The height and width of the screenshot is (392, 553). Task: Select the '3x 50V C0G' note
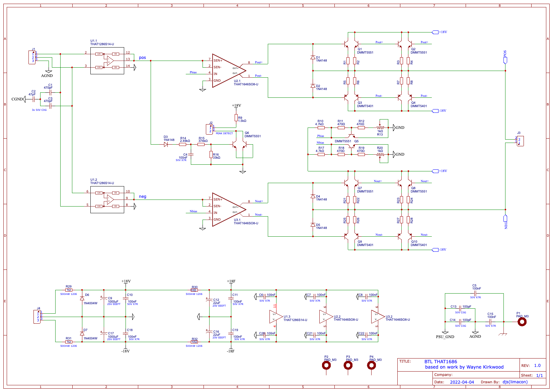(39, 110)
